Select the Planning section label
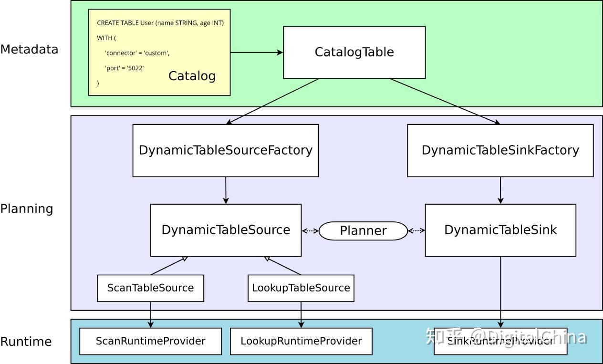Screen dimensions: 603x364 pyautogui.click(x=27, y=208)
